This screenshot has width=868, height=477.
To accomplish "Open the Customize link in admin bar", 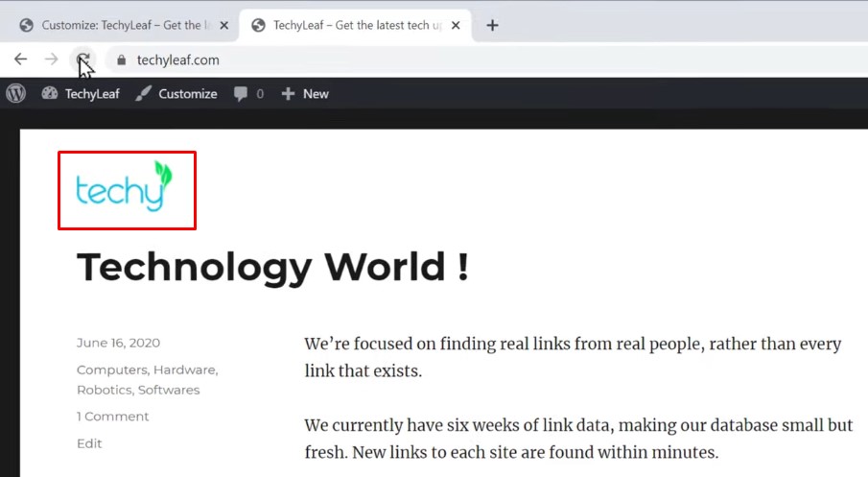I will [x=176, y=93].
